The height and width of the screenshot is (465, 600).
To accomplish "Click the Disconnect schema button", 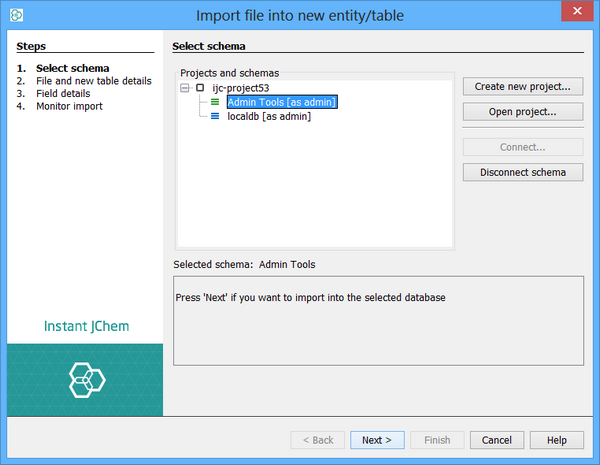I will pyautogui.click(x=523, y=172).
